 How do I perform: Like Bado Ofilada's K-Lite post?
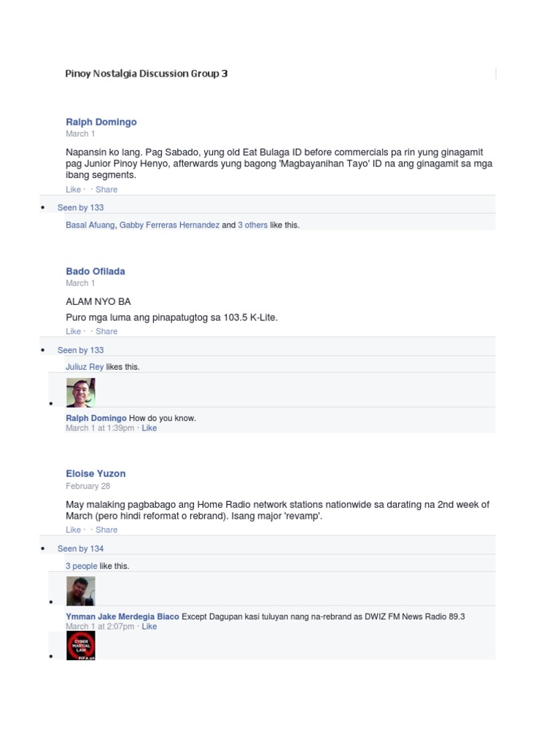coord(74,332)
